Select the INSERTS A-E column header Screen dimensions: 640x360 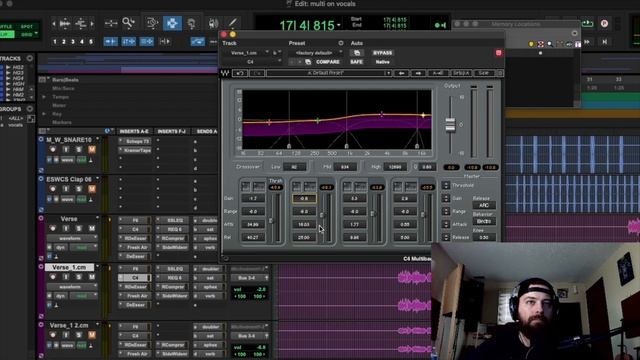pyautogui.click(x=134, y=131)
